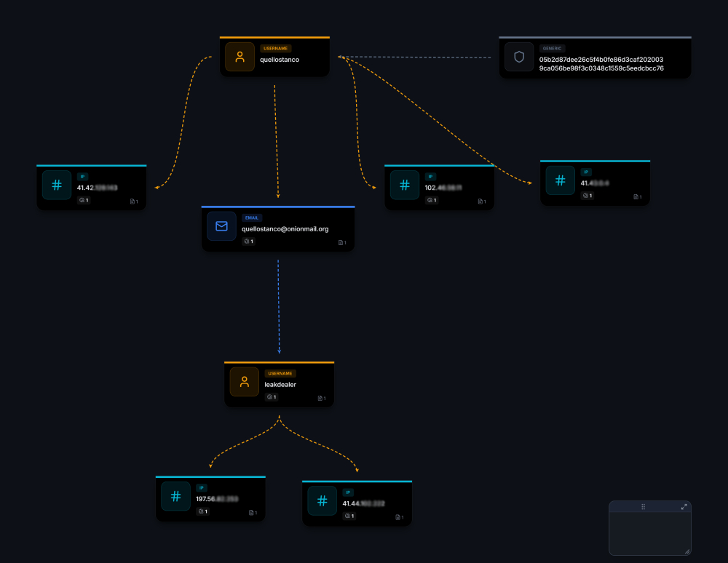Click the EMAIL badge on the onionmail node

coord(252,218)
